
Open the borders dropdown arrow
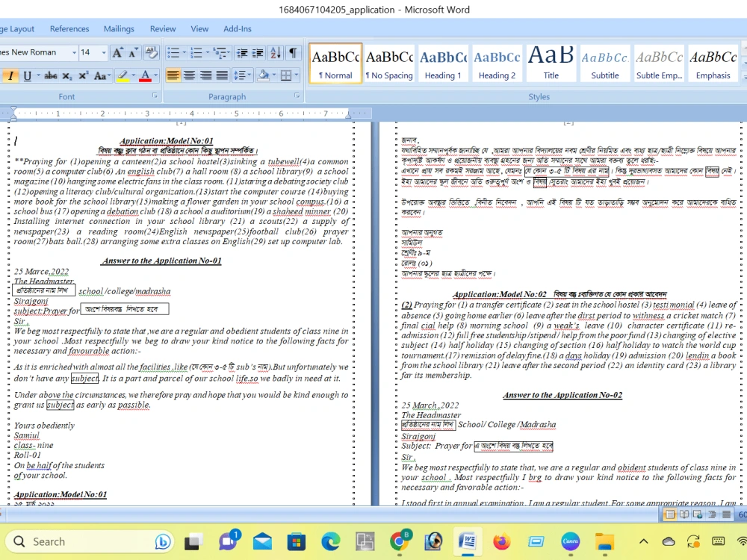pyautogui.click(x=297, y=75)
